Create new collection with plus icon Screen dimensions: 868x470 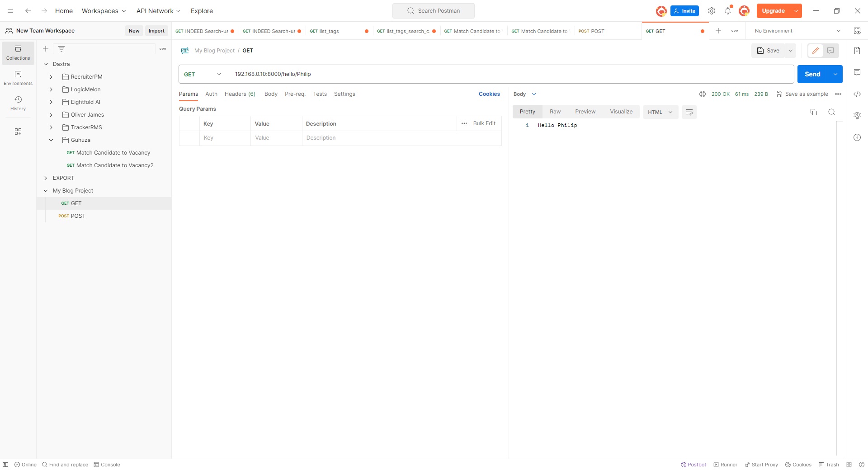tap(46, 49)
